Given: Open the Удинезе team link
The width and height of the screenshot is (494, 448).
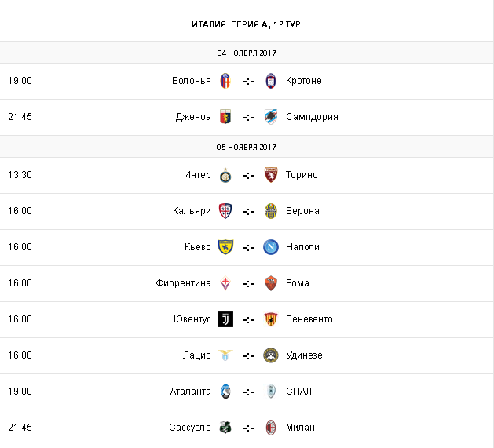Looking at the screenshot, I should (304, 355).
